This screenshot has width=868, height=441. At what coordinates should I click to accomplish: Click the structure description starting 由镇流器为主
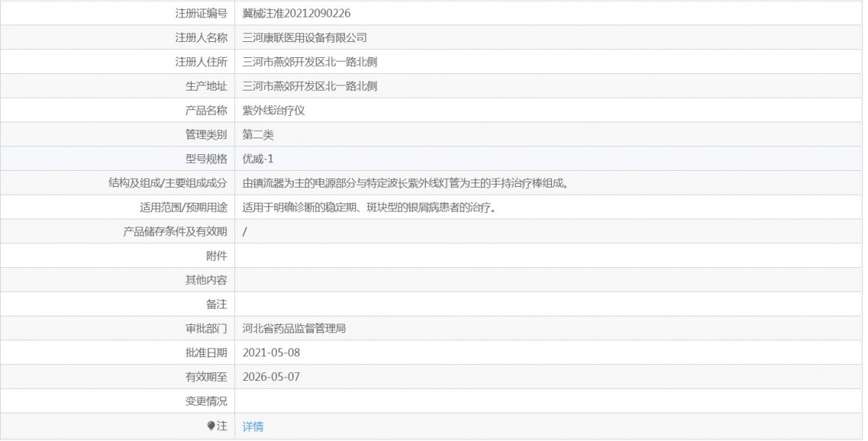tap(405, 183)
